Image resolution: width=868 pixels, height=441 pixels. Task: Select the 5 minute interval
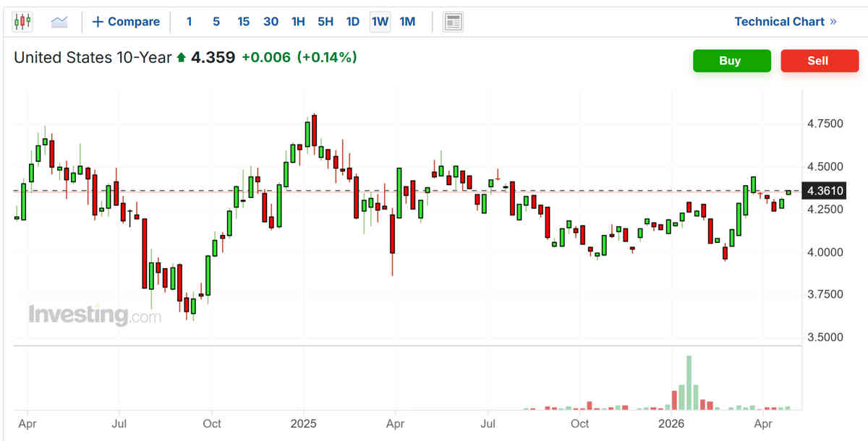[216, 22]
